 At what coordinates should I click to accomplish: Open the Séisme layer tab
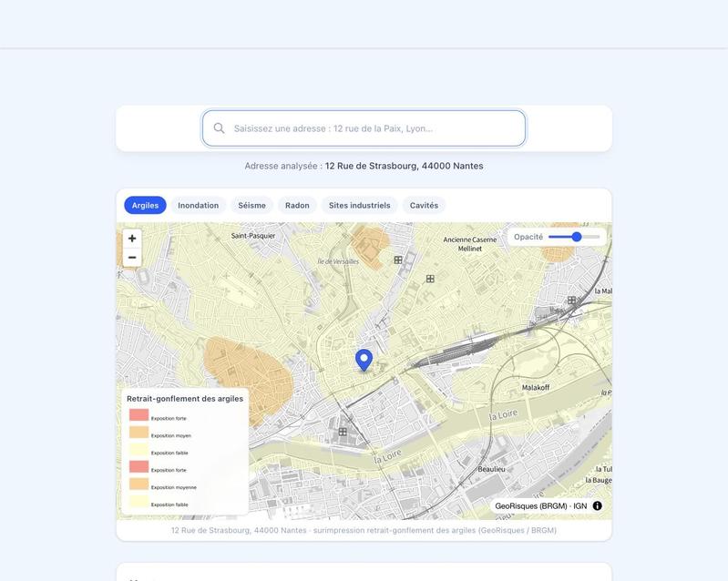pyautogui.click(x=251, y=205)
